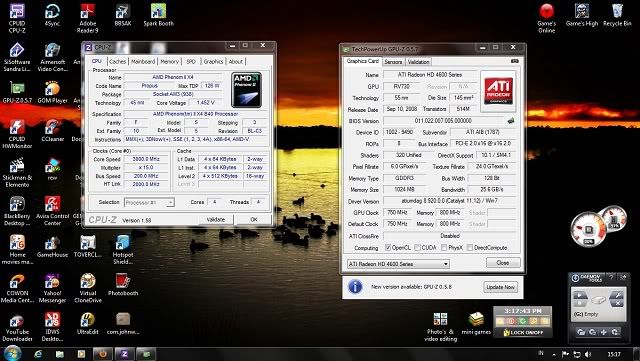Toggle the DirectCompute checkbox in GPU-Z

(x=470, y=247)
